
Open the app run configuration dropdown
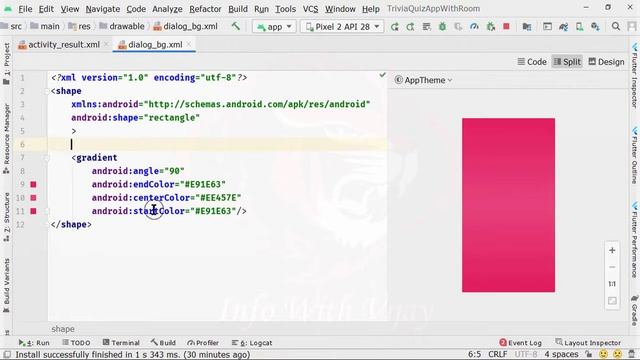click(274, 27)
